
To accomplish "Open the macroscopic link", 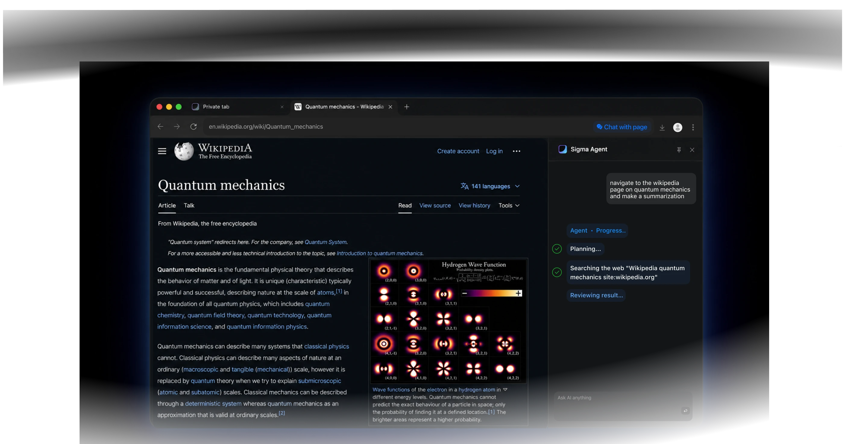I will [x=201, y=370].
